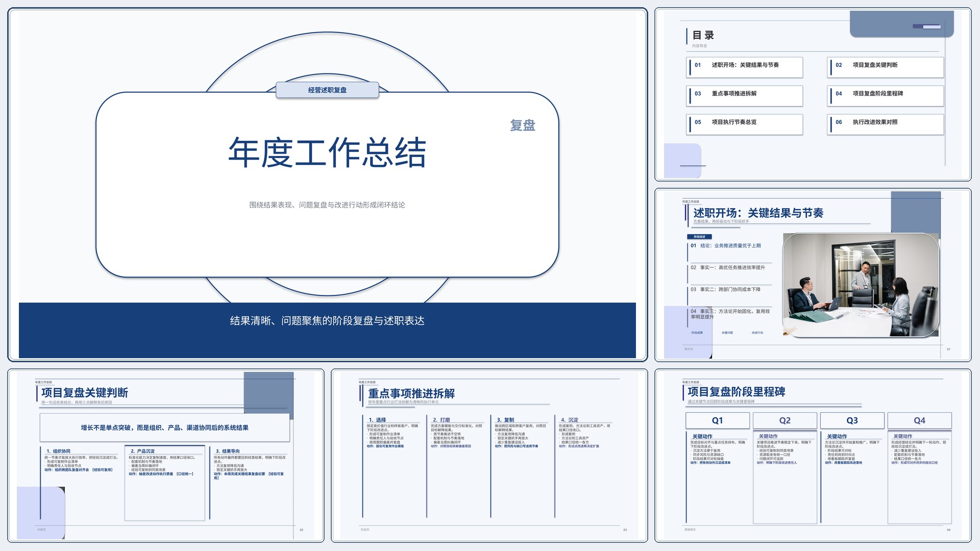Image resolution: width=980 pixels, height=551 pixels.
Task: Select item 02 事实一：高优任务推进效率提升
Action: [x=727, y=268]
